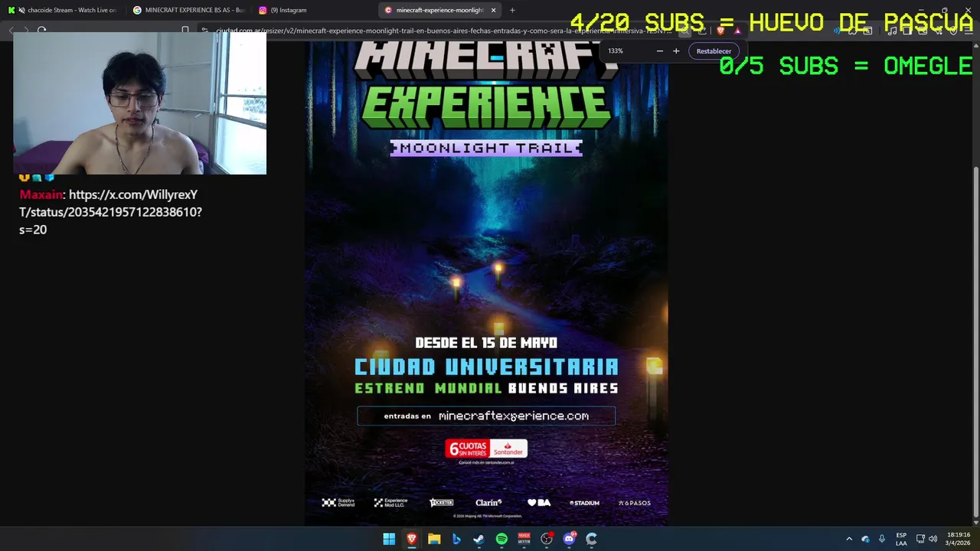
Task: Click the Supply+Demand logo on the poster
Action: 338,503
